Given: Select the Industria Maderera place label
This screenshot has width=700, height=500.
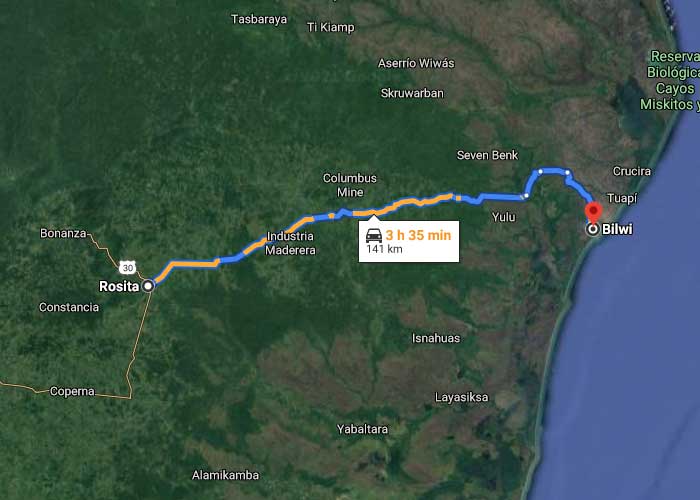Looking at the screenshot, I should [290, 243].
